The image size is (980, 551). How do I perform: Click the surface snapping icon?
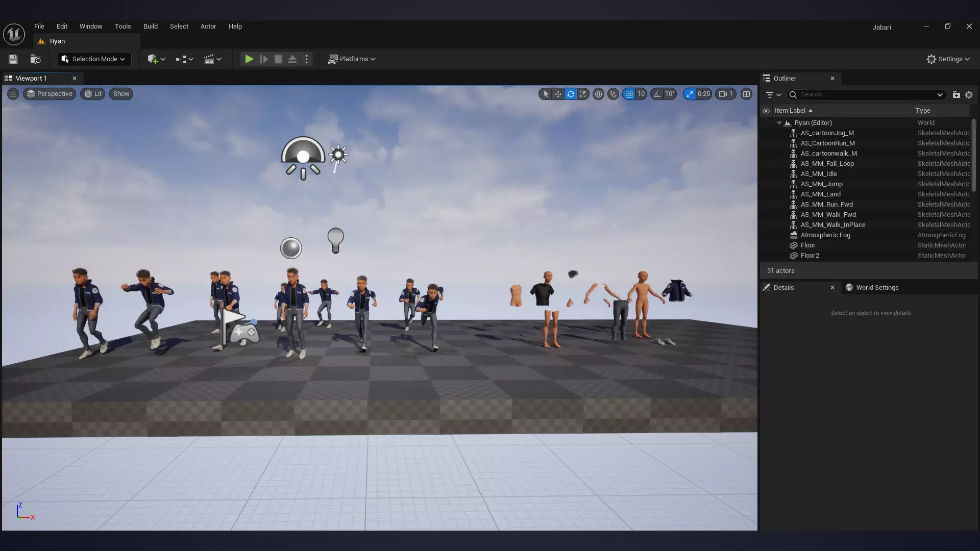613,94
